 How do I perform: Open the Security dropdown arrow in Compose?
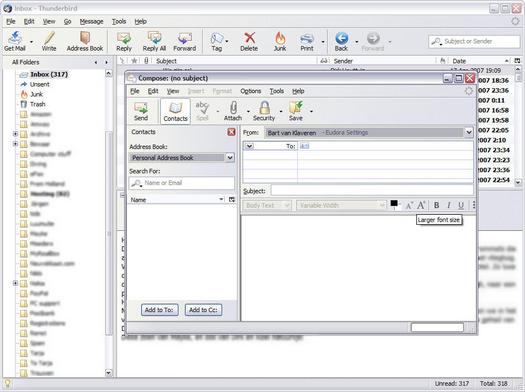click(281, 111)
